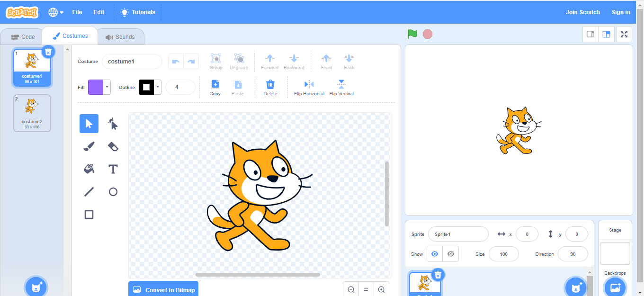
Task: Select the Text tool
Action: 113,169
